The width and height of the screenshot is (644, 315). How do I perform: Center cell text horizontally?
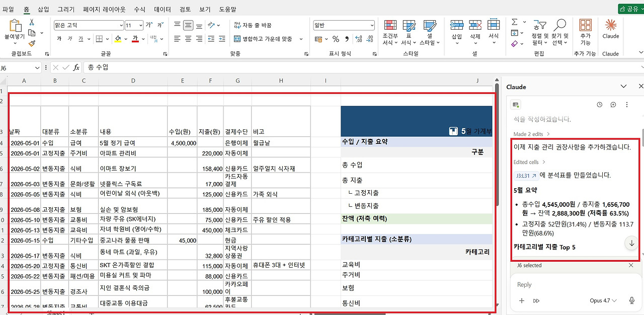click(188, 39)
